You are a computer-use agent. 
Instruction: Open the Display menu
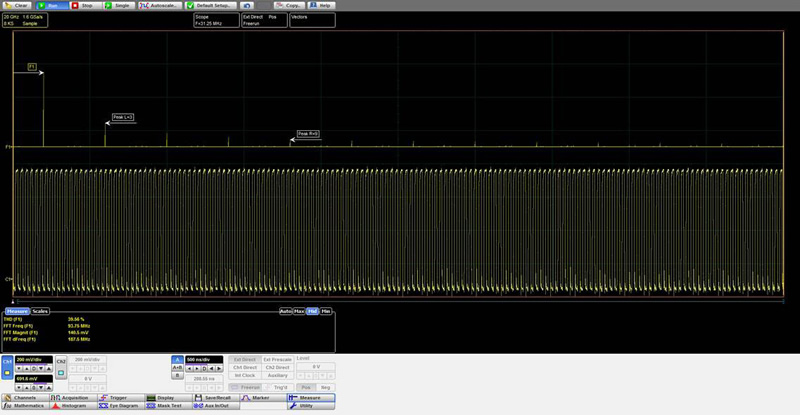167,398
